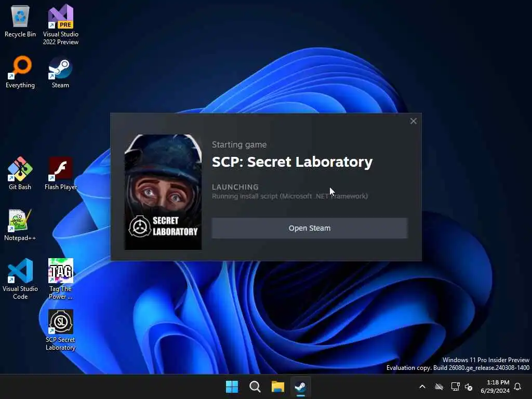Expand the hidden system tray icons
The height and width of the screenshot is (399, 532).
(422, 387)
